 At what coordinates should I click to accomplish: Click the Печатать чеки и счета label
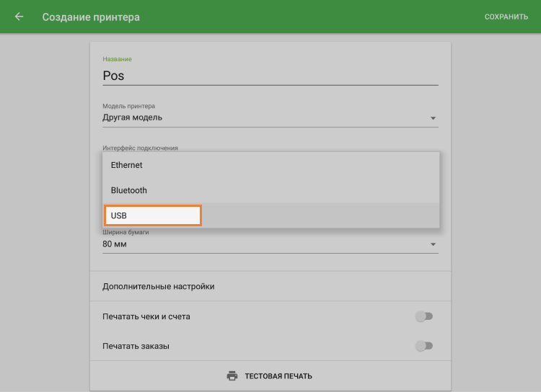146,316
